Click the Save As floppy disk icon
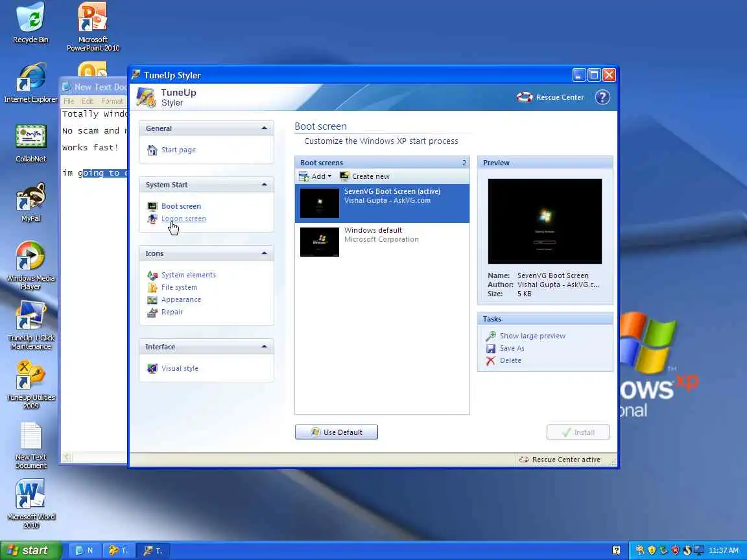The height and width of the screenshot is (560, 747). coord(491,348)
